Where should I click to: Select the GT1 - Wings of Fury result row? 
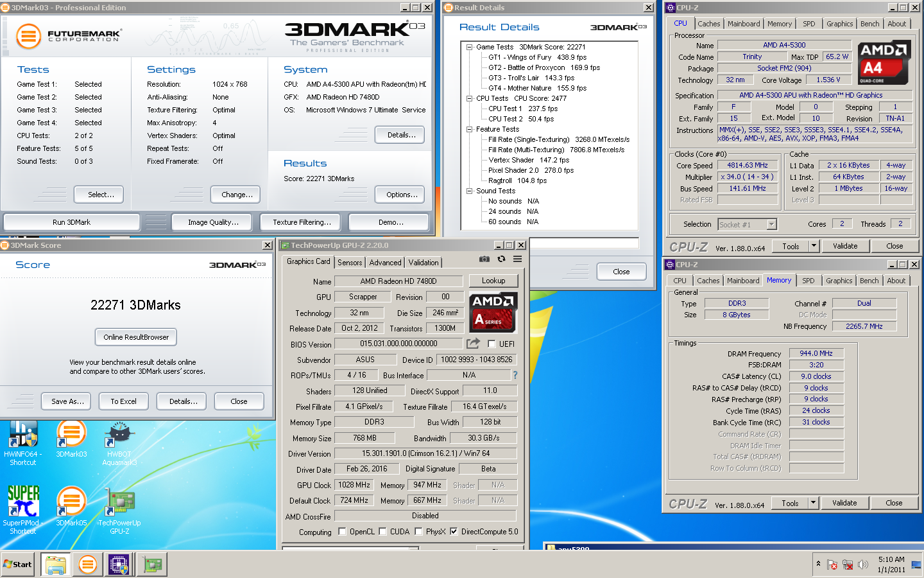click(x=537, y=57)
